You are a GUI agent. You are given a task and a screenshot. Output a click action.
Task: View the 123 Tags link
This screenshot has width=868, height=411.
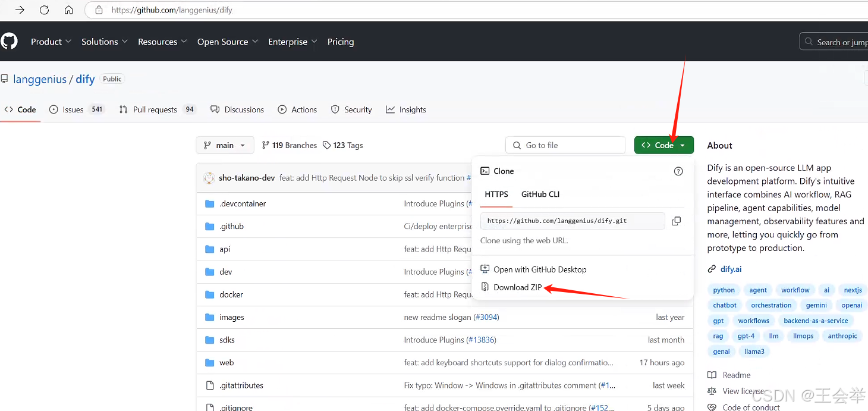click(343, 145)
